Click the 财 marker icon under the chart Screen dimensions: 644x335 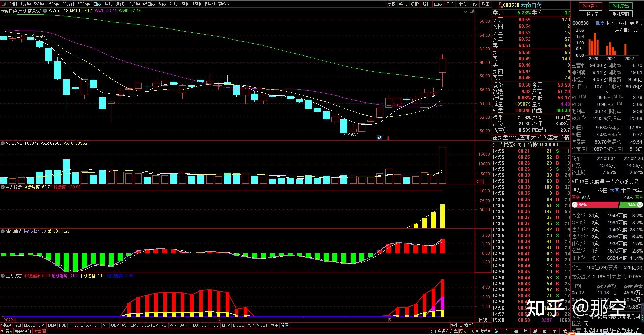(379, 138)
